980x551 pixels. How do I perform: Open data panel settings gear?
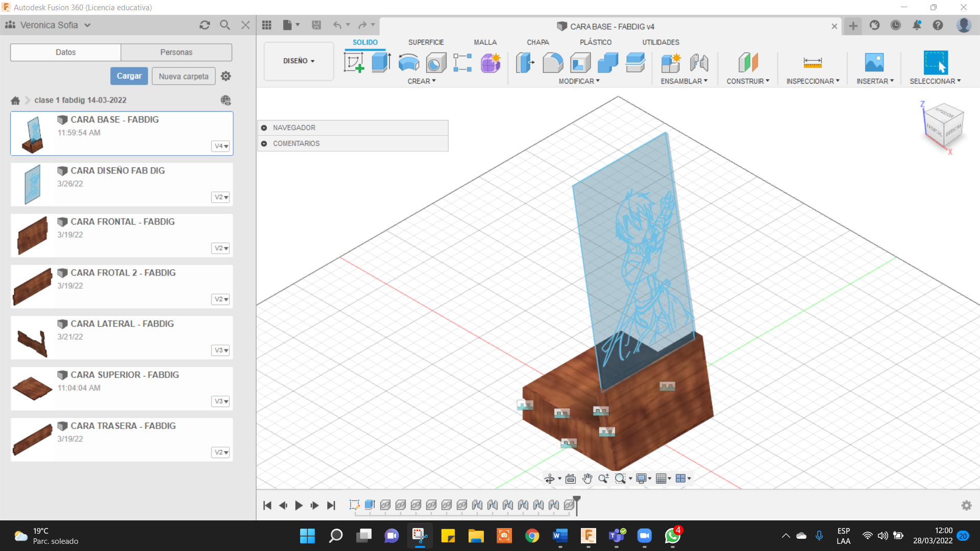click(x=226, y=76)
